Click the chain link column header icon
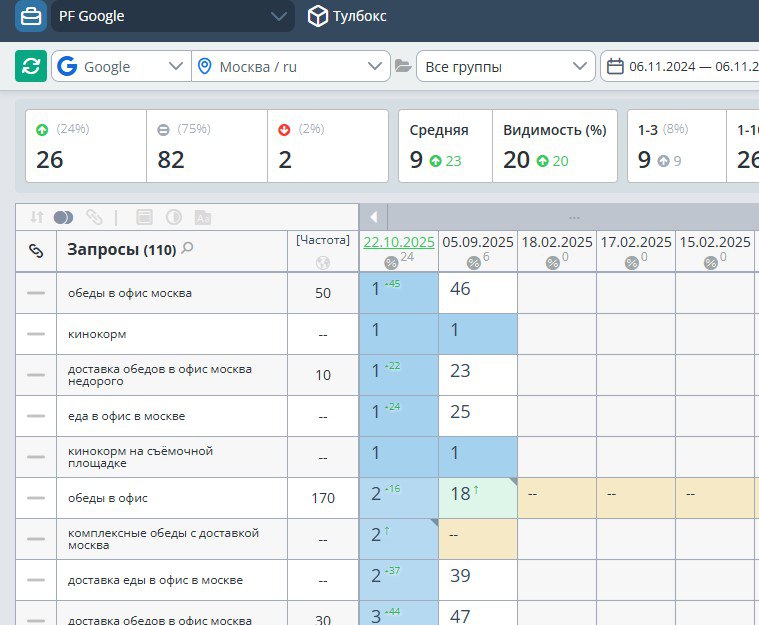Viewport: 759px width, 625px height. (x=35, y=252)
